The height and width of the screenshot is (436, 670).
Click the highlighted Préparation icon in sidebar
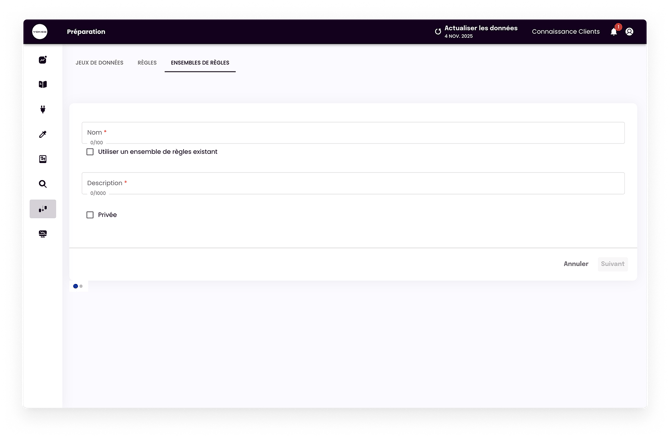[43, 209]
